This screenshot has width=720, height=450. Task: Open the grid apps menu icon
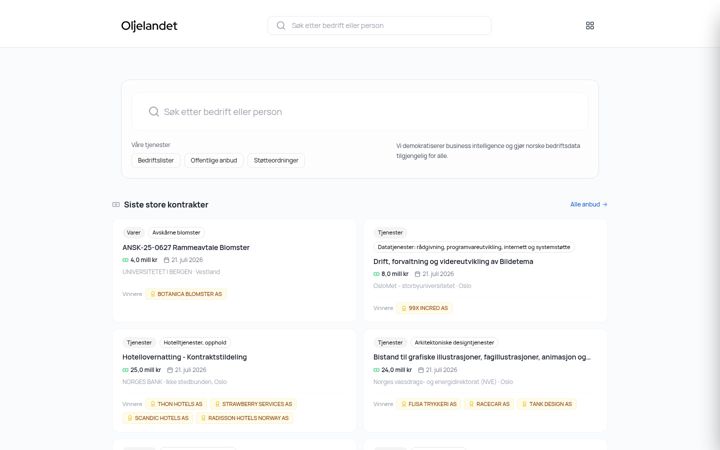tap(590, 26)
